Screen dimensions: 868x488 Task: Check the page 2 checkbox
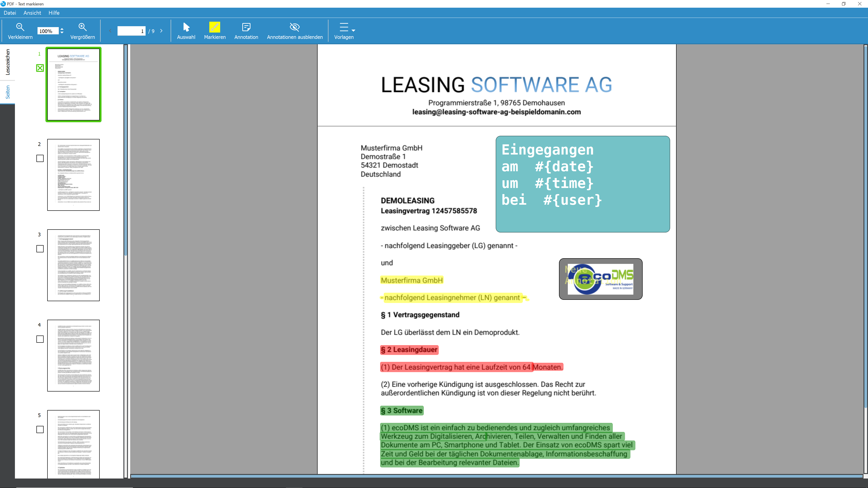(x=40, y=158)
